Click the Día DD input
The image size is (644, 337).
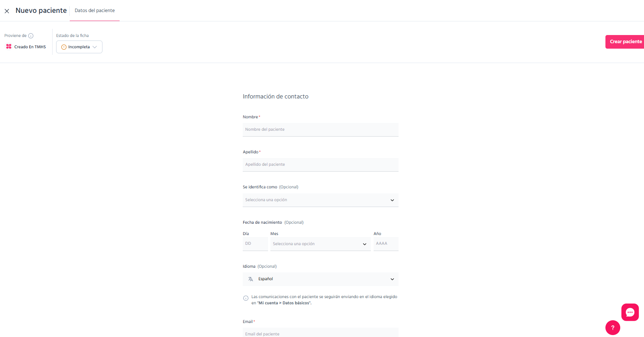pyautogui.click(x=255, y=244)
